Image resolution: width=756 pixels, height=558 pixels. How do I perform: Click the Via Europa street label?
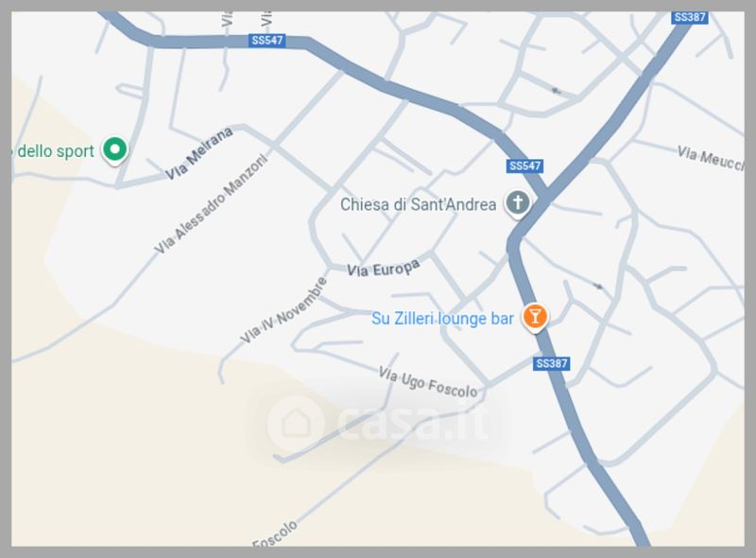click(384, 269)
